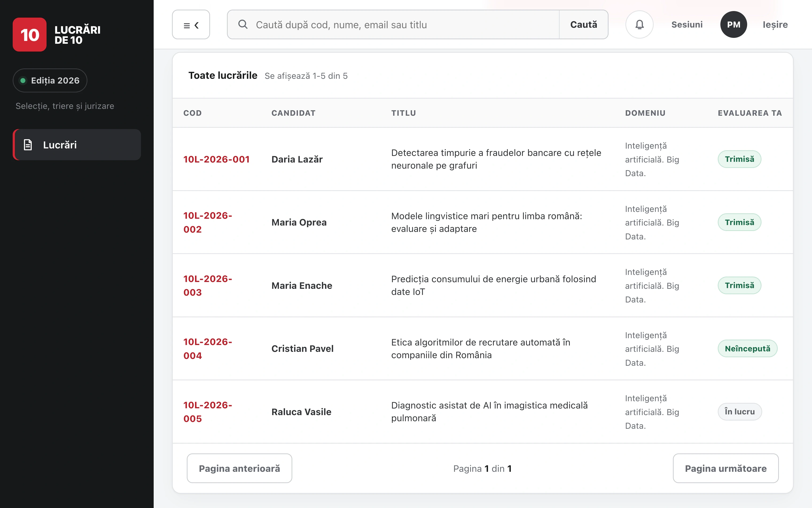The image size is (812, 508).
Task: Click the Toate lucrările heading
Action: point(223,75)
